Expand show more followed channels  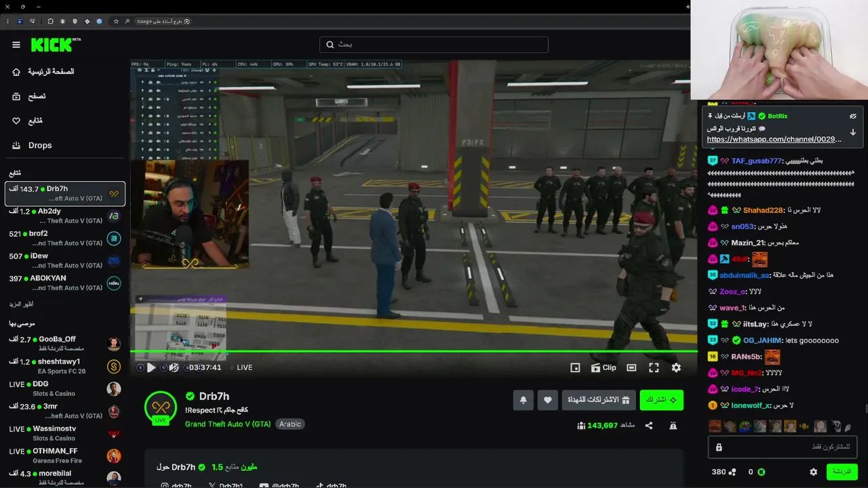click(21, 304)
